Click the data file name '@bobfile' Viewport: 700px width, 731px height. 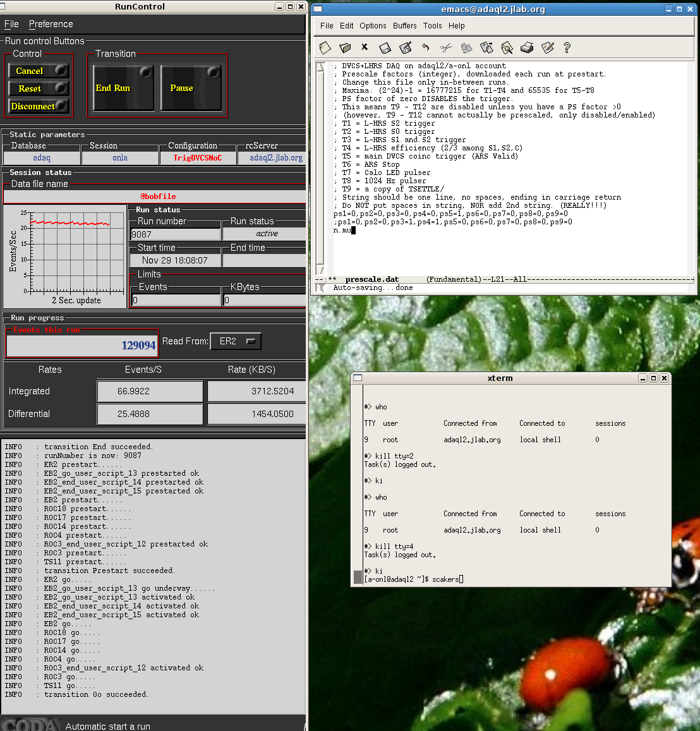click(158, 196)
